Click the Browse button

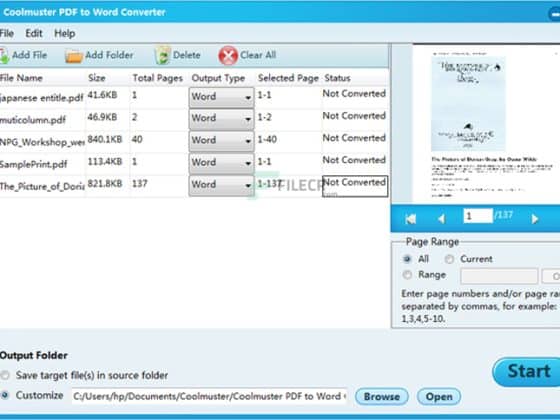[382, 396]
